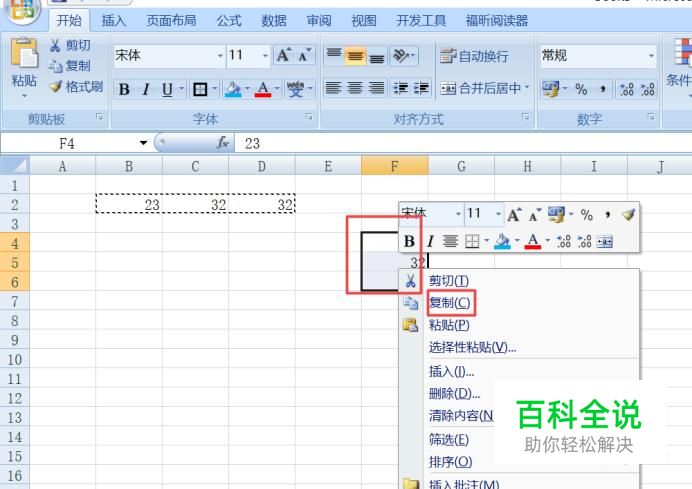Activate the Format Painter (格式刷) tool
Image resolution: width=692 pixels, height=489 pixels.
tap(76, 87)
